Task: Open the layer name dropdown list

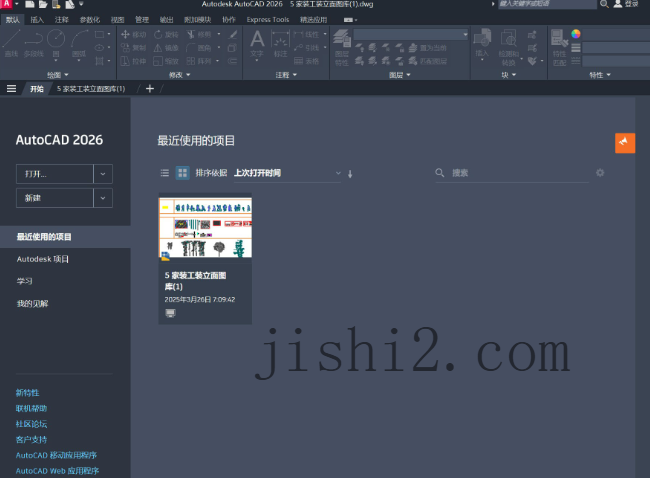Action: pos(411,34)
